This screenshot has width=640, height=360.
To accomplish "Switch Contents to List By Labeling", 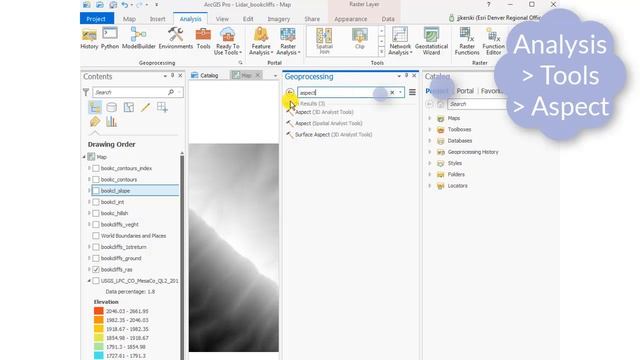I will [x=95, y=122].
